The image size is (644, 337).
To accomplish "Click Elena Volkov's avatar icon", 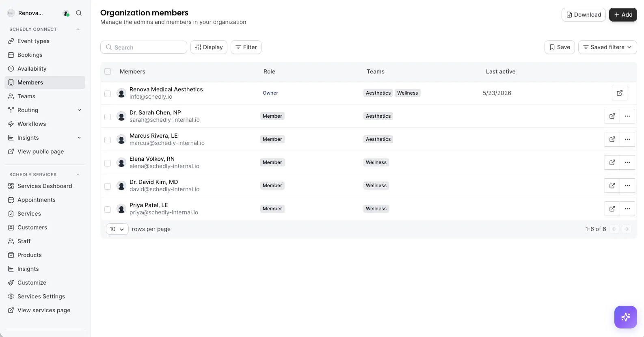I will [121, 162].
